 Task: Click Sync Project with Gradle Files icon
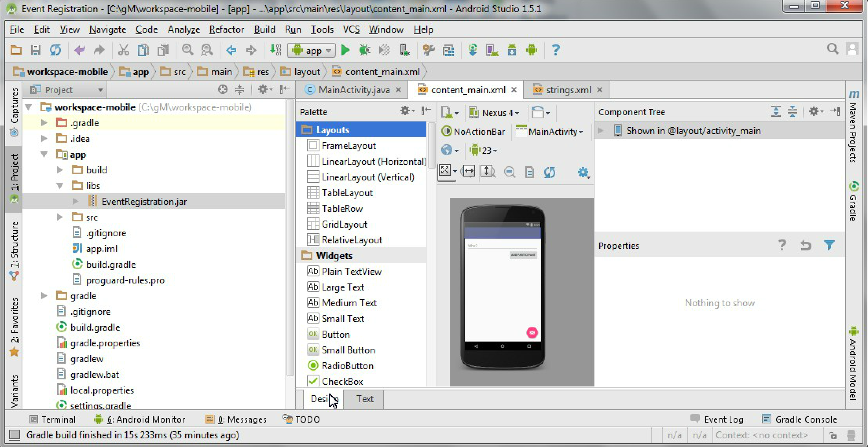473,50
